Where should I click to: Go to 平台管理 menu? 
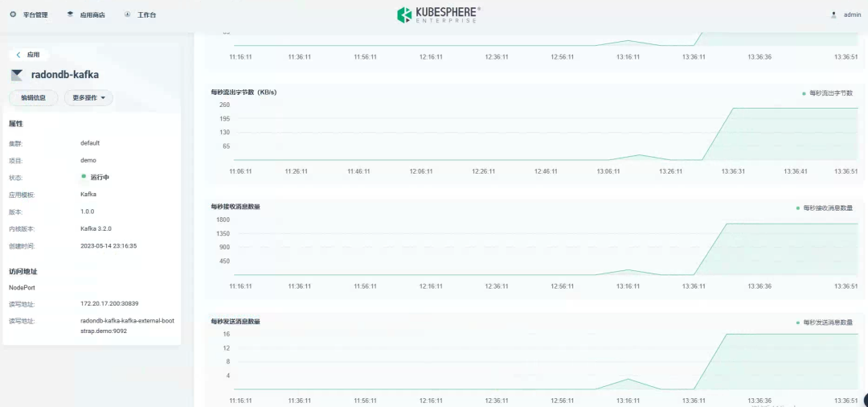(x=35, y=15)
